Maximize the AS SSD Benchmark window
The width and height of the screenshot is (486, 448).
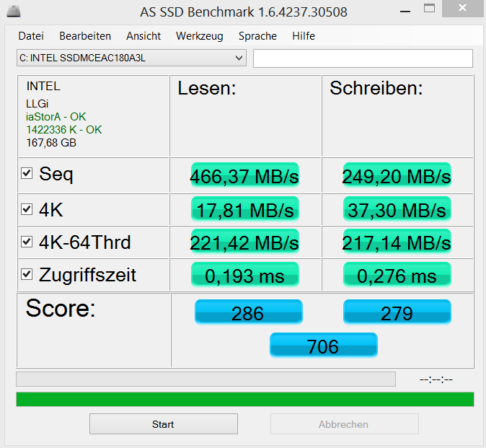[x=429, y=8]
